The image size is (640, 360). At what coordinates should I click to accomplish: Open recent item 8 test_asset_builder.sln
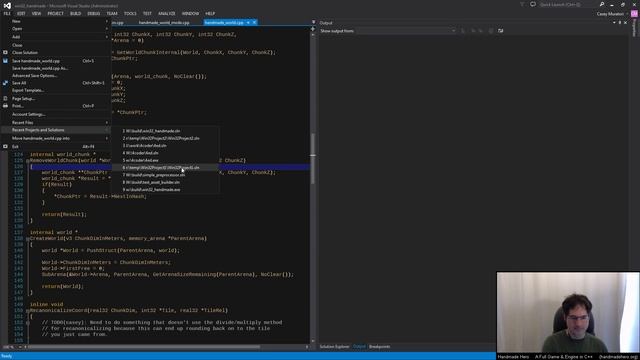(165, 182)
